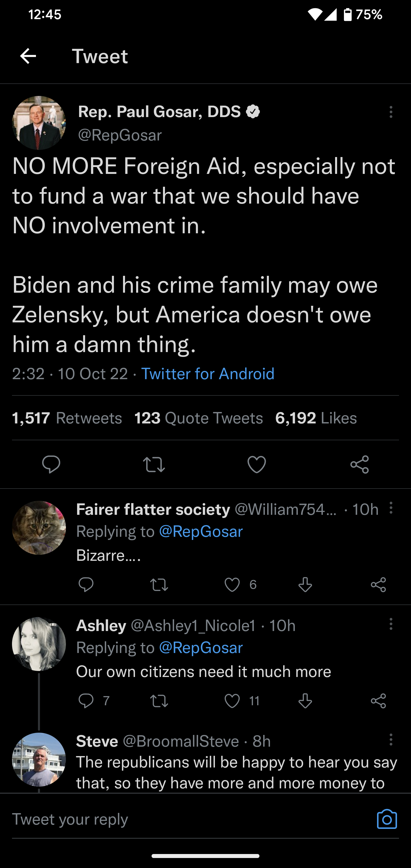Screen dimensions: 411x868
Task: Retweet the main tweet
Action: (x=154, y=465)
